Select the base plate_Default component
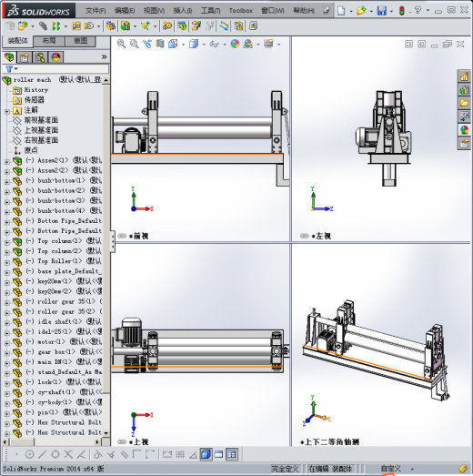Screen dimensions: 473x476 click(x=69, y=271)
